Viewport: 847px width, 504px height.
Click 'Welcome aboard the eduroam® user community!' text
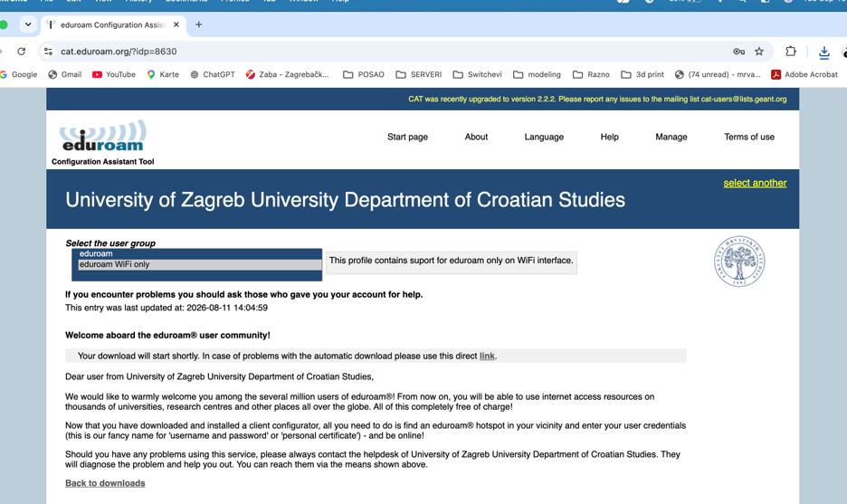(x=167, y=336)
